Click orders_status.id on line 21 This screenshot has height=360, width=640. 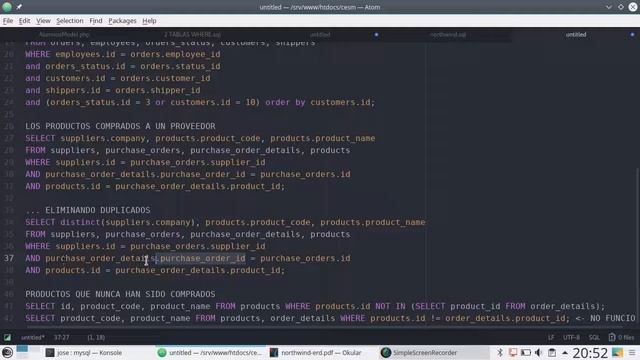tap(85, 66)
